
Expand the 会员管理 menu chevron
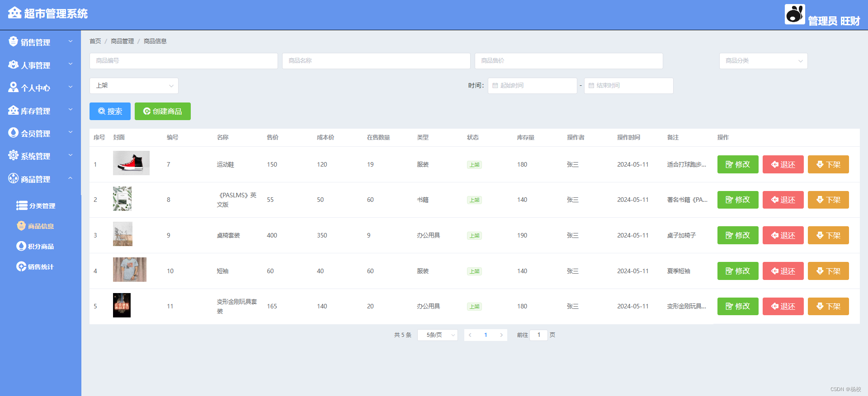coord(71,132)
